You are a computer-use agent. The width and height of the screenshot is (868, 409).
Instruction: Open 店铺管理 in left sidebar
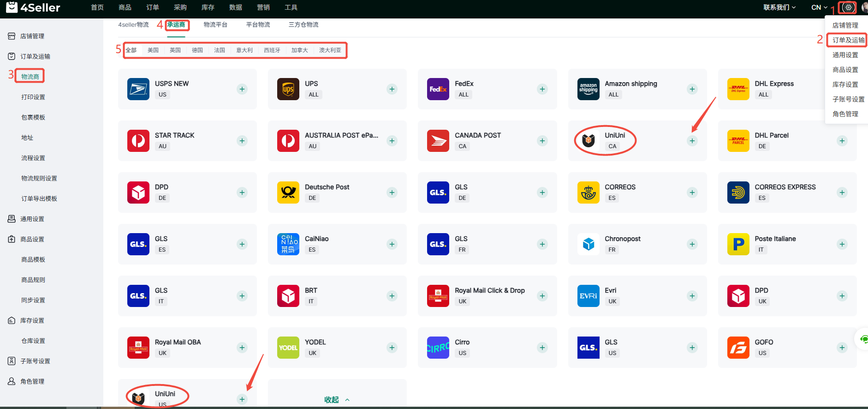pyautogui.click(x=32, y=36)
